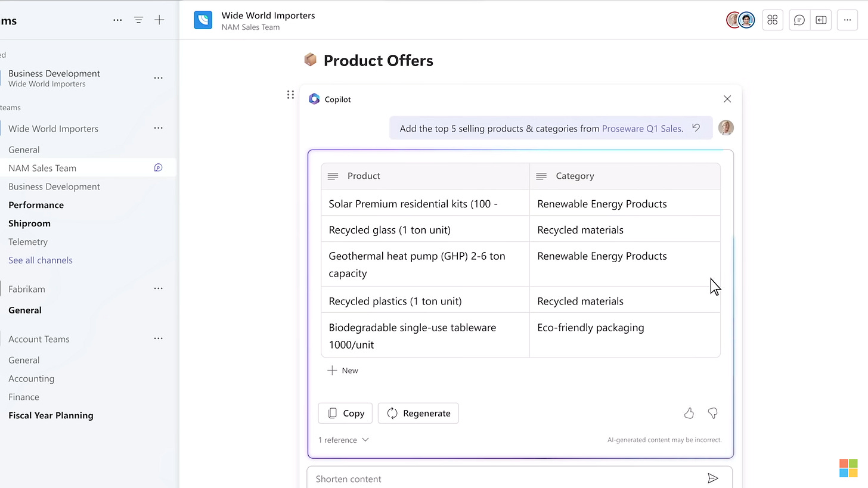The height and width of the screenshot is (488, 868).
Task: Click the Solar Premium residential kits cell
Action: pyautogui.click(x=425, y=204)
